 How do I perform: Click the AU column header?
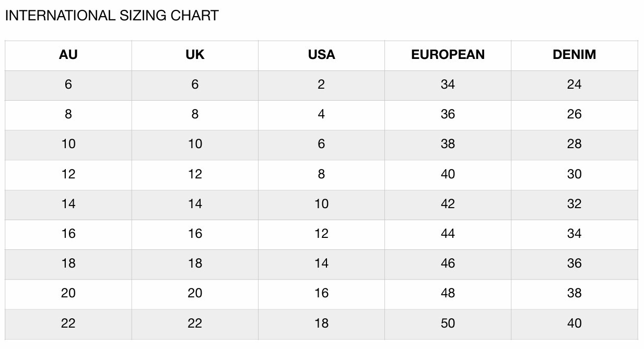click(x=68, y=55)
